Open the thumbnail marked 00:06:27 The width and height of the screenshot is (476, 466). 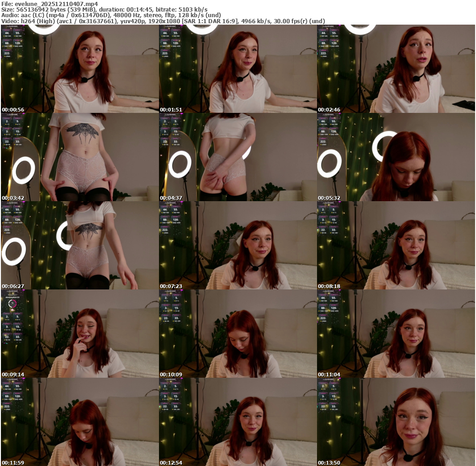(79, 245)
